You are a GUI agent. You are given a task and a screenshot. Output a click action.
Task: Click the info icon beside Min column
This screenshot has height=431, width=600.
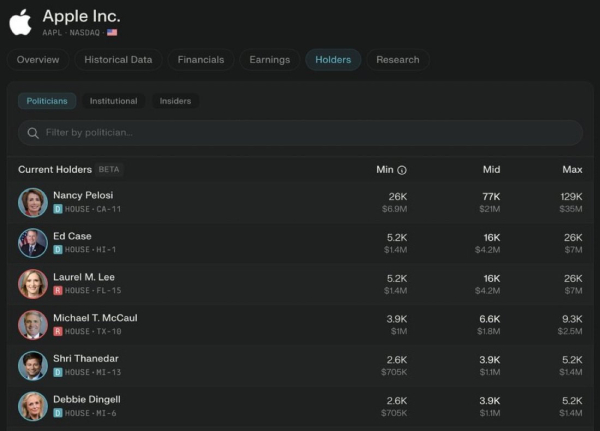click(x=402, y=170)
